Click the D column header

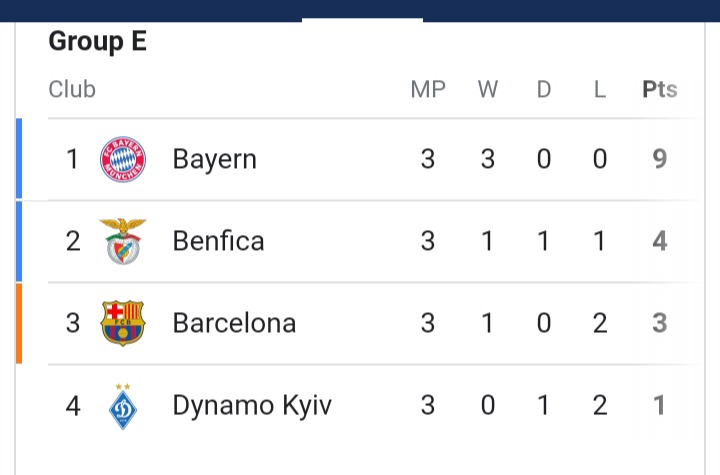(x=544, y=89)
